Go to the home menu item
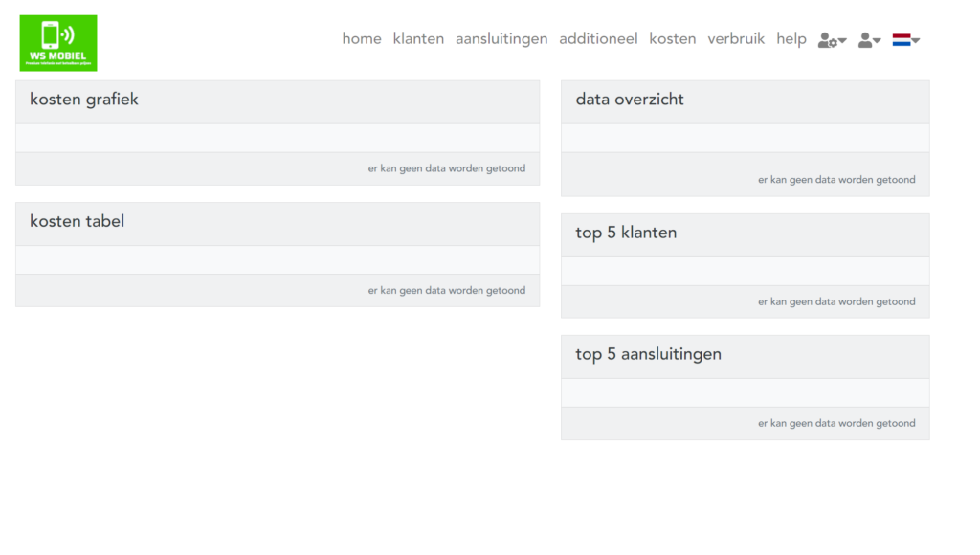The width and height of the screenshot is (980, 555). (361, 38)
